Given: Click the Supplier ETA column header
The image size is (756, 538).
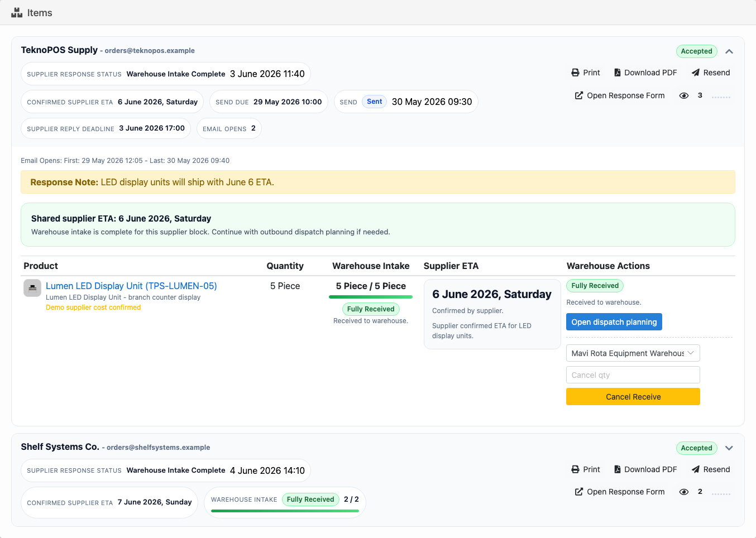Looking at the screenshot, I should [451, 266].
